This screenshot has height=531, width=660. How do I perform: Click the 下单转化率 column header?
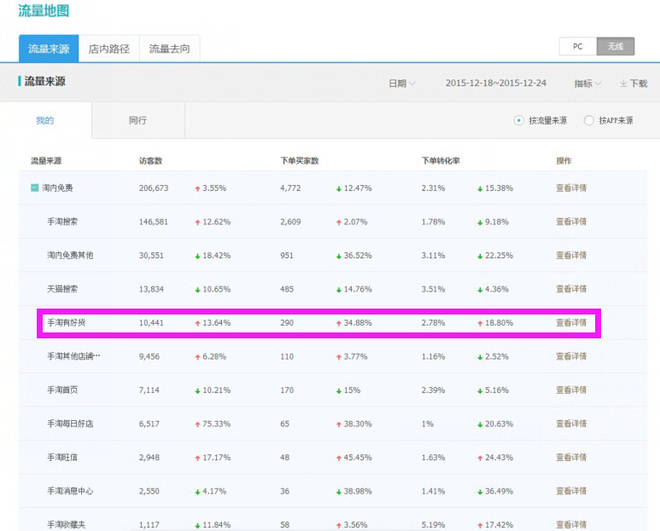(x=441, y=161)
